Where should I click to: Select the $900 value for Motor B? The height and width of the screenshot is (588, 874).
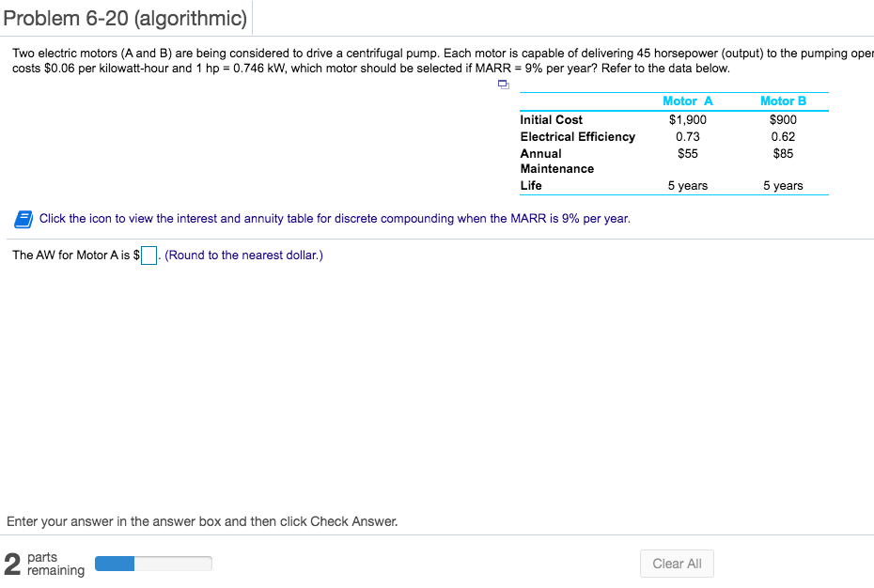click(x=783, y=119)
